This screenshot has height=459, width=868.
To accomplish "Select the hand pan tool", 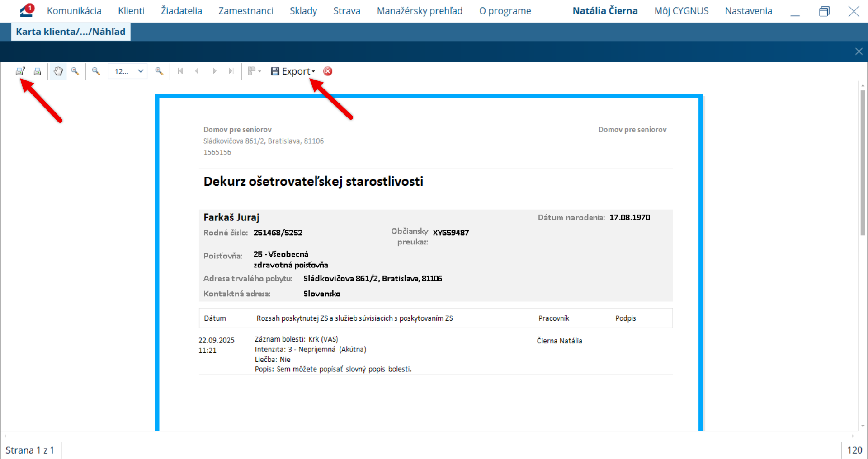I will (58, 71).
